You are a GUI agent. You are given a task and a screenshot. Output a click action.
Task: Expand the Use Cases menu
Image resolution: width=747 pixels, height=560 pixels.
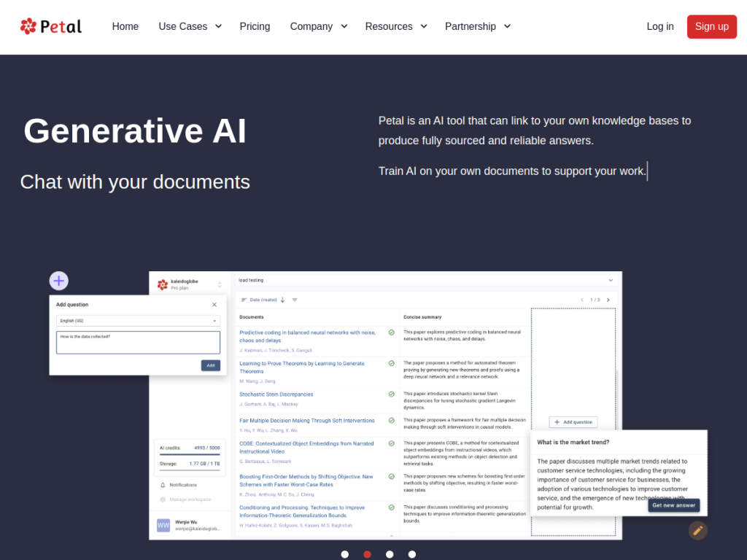(190, 27)
